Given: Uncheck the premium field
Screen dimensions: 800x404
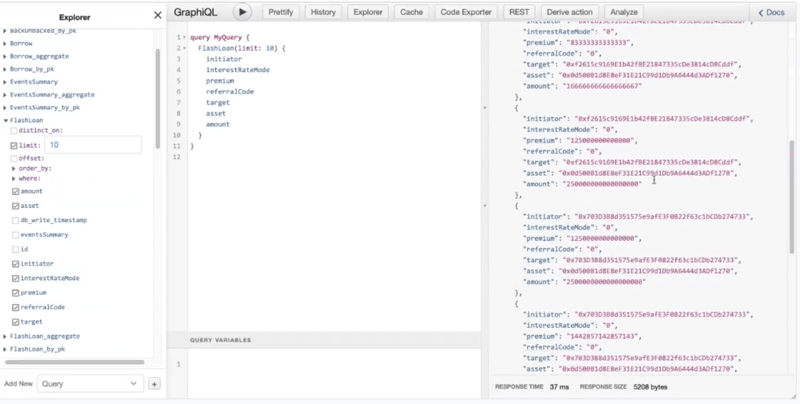Looking at the screenshot, I should [x=15, y=293].
